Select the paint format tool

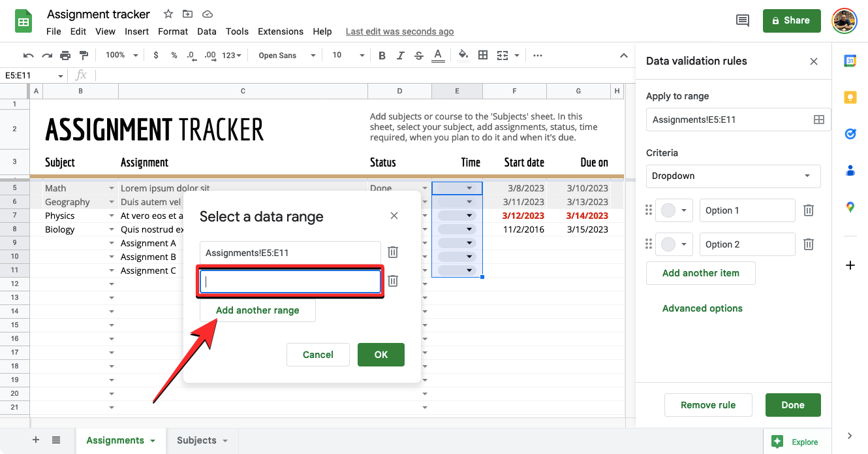coord(84,56)
